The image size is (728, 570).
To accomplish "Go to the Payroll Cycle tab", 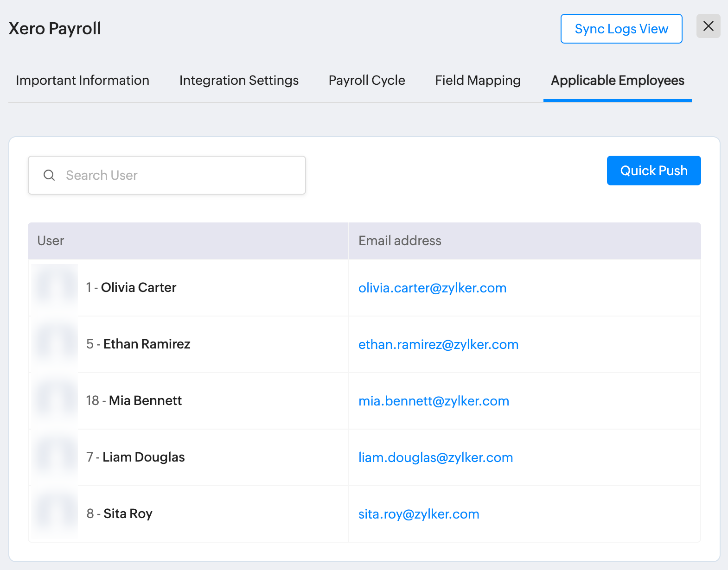I will point(367,80).
